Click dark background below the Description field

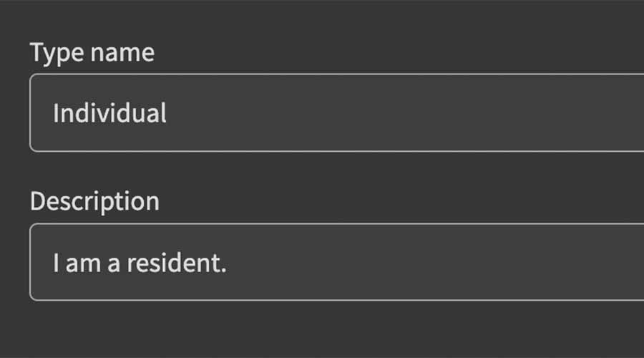(322, 331)
